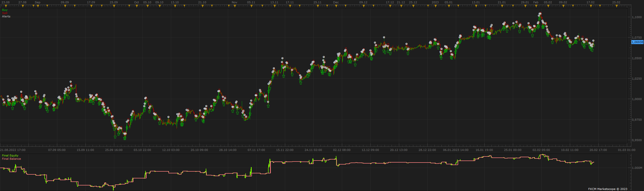644x191 pixels.
Task: Click the 25.09 16:00 time label
Action: pos(114,150)
